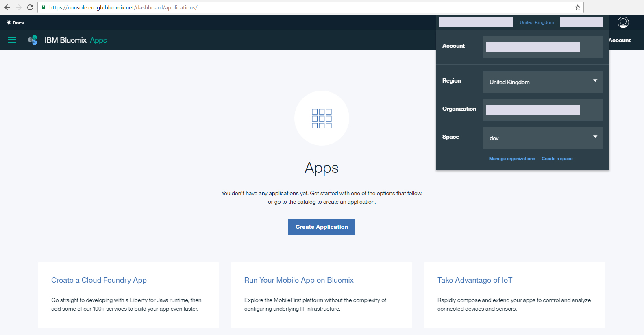This screenshot has width=644, height=335.
Task: Click the Organization field in the panel
Action: tap(543, 110)
